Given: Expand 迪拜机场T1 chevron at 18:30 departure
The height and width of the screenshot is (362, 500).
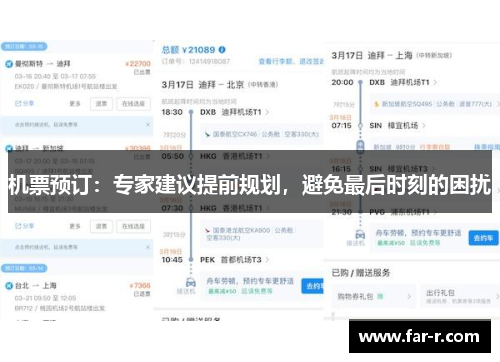Looking at the screenshot, I should point(267,112).
